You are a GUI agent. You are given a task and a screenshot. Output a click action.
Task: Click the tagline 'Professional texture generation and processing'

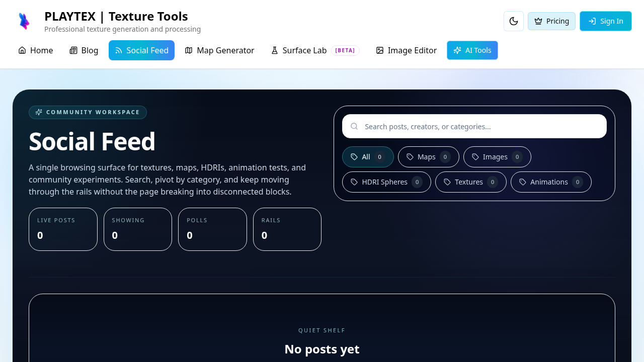122,29
